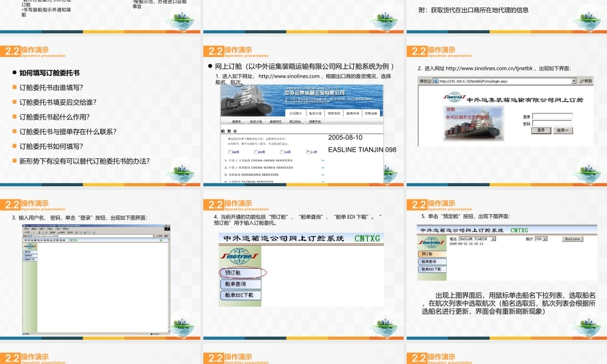Click the Sinotrans logo in step 5 slide
This screenshot has height=364, width=607.
(432, 243)
